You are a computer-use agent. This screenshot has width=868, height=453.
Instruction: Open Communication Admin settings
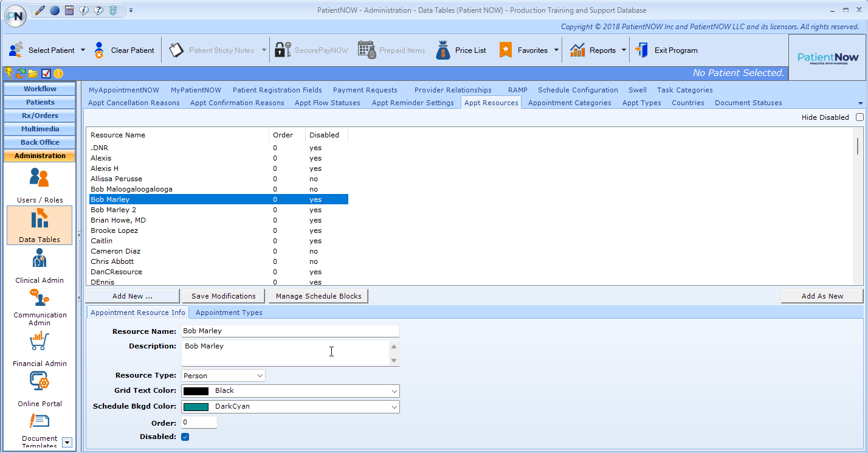(x=40, y=300)
